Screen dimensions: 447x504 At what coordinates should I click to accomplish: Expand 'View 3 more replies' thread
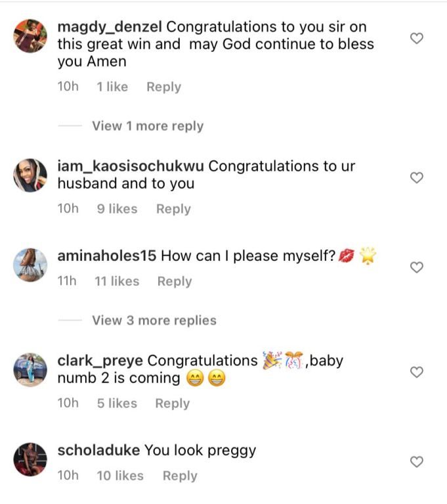click(154, 321)
